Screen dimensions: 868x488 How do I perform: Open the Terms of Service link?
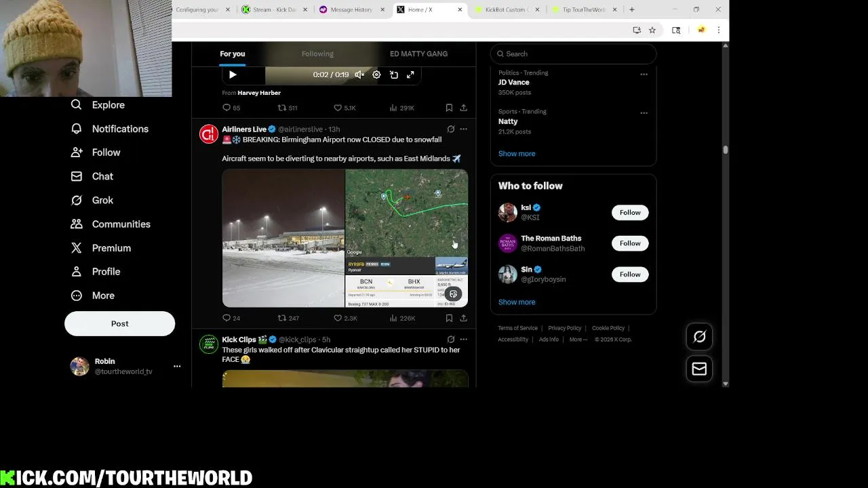click(517, 328)
